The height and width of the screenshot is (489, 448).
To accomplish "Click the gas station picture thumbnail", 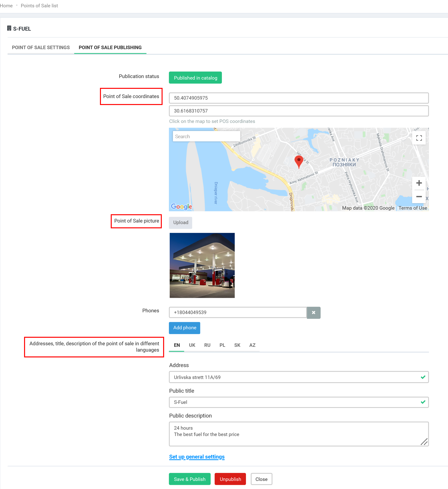I will coord(202,265).
